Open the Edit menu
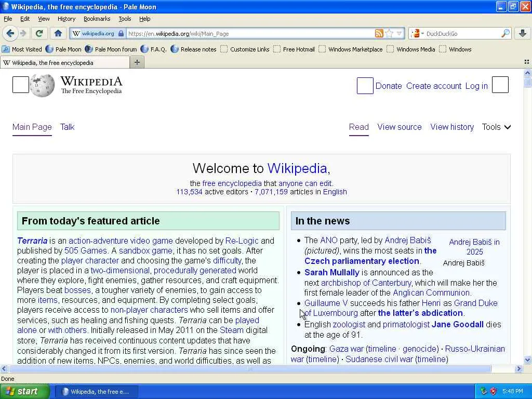532x399 pixels. 25,19
